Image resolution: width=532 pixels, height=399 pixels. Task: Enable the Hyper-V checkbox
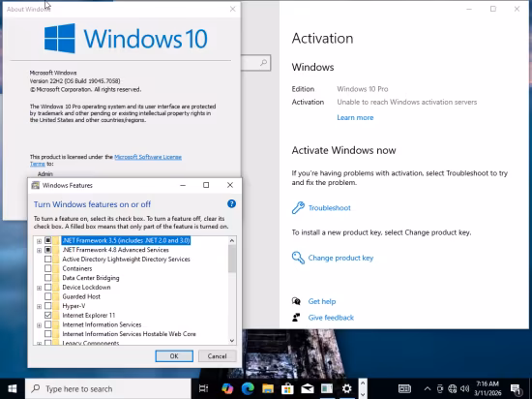(x=47, y=306)
